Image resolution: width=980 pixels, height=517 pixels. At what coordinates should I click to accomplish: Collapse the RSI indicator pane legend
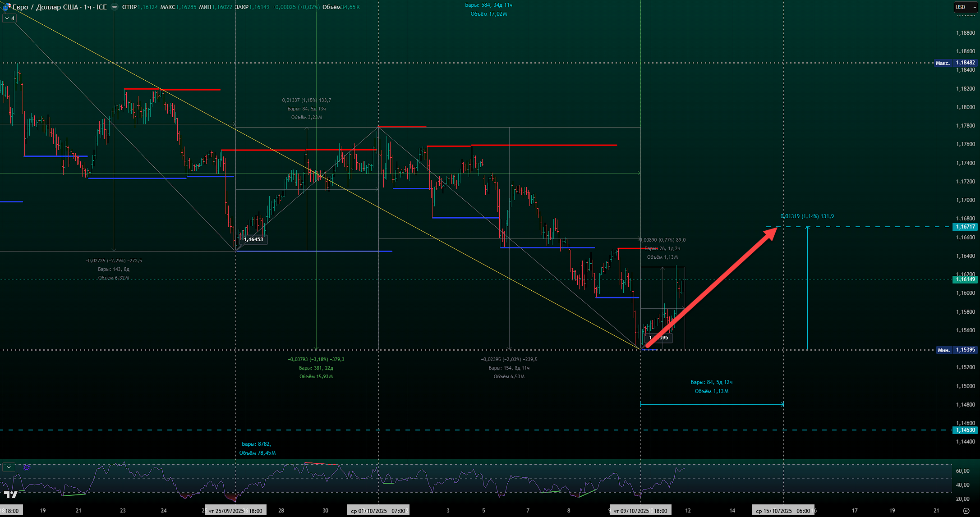point(9,467)
